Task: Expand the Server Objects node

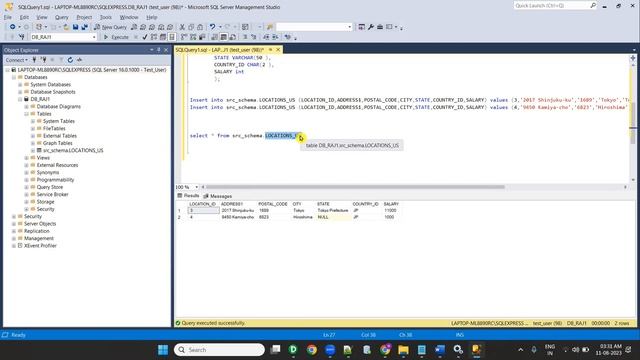Action: 14,224
